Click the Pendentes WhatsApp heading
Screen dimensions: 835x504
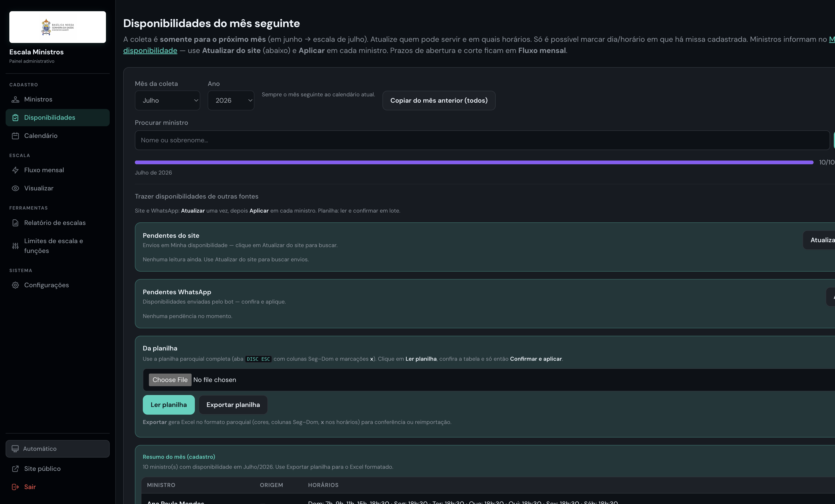[177, 292]
